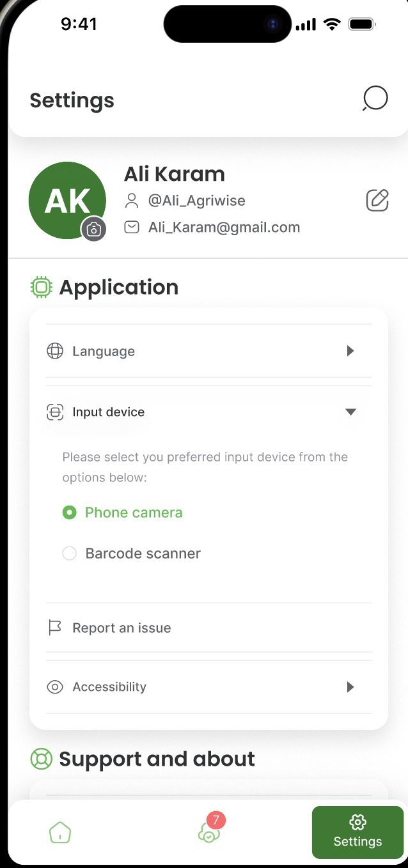The image size is (408, 868).
Task: Select the Barcode scanner radio option
Action: click(x=69, y=554)
